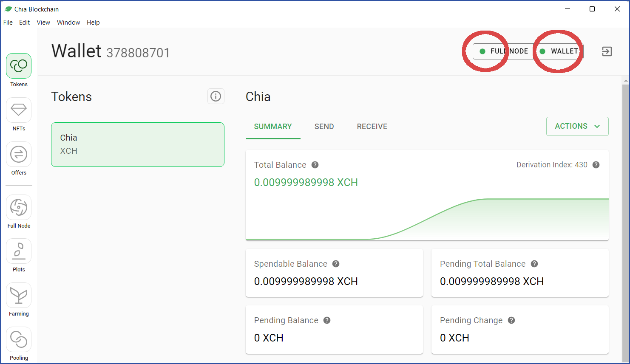The width and height of the screenshot is (630, 364).
Task: Open the Farming sidebar section
Action: [x=19, y=296]
